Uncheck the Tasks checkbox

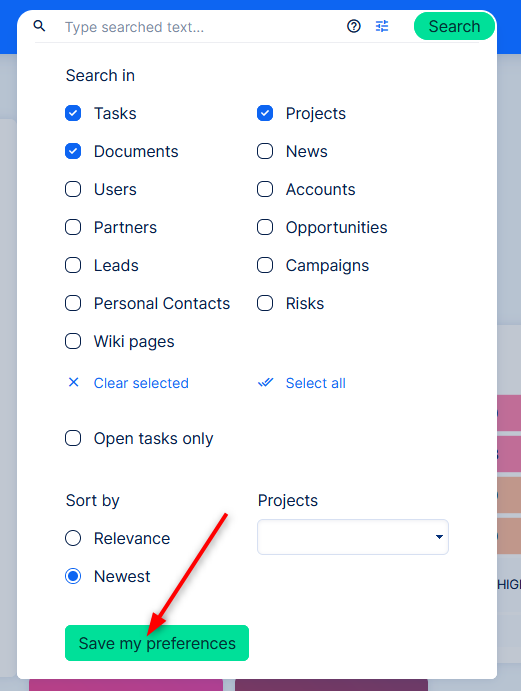pyautogui.click(x=73, y=113)
